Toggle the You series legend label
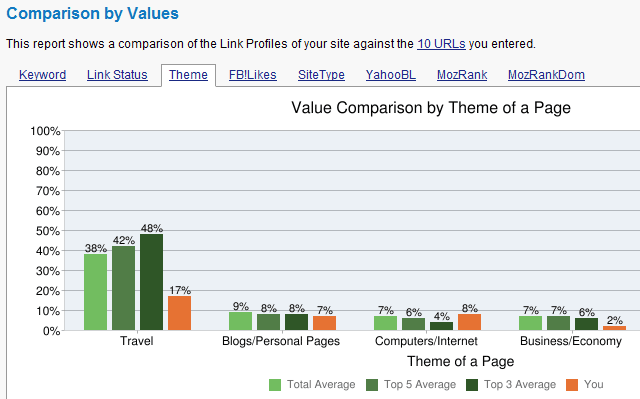 coord(593,384)
